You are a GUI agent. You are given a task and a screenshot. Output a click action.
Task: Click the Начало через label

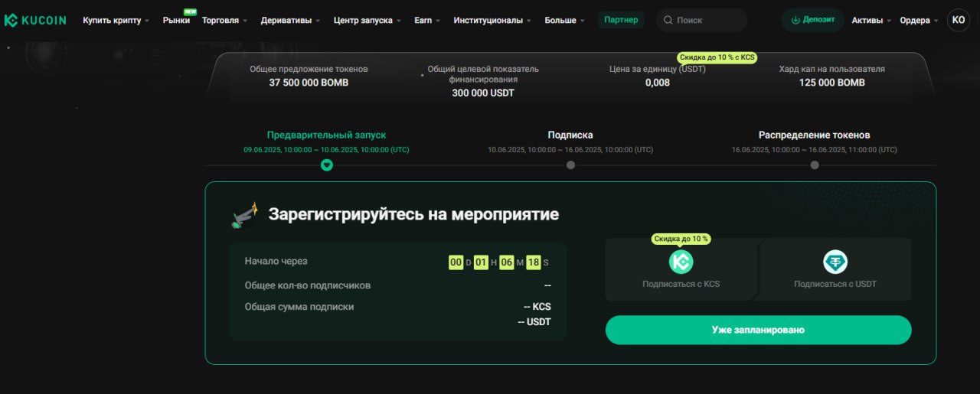pos(276,261)
